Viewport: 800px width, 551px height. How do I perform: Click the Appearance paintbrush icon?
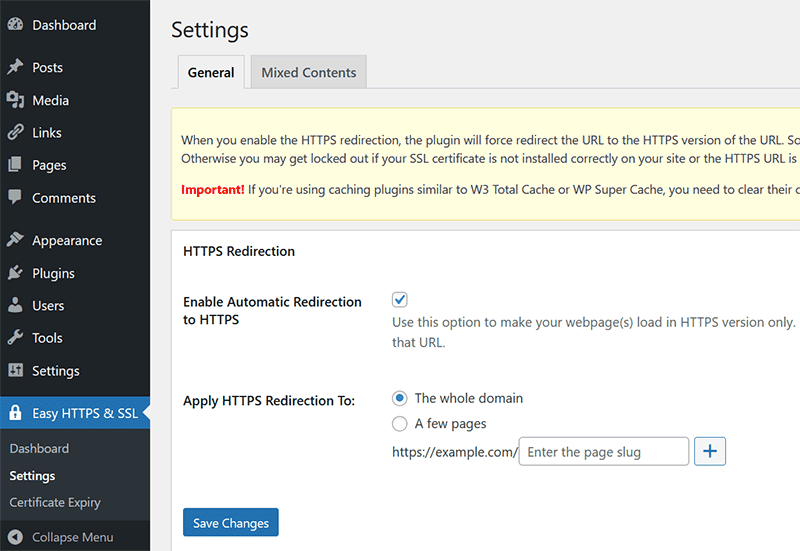(x=15, y=240)
